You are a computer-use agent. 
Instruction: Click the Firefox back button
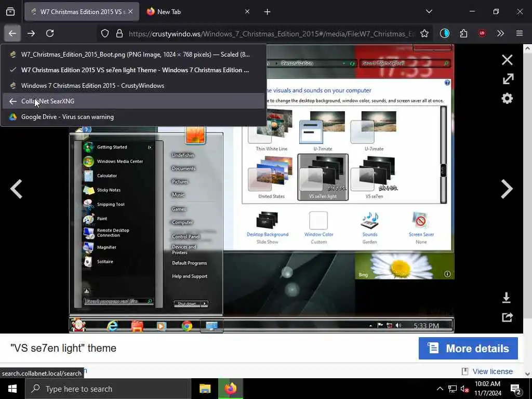pos(12,33)
